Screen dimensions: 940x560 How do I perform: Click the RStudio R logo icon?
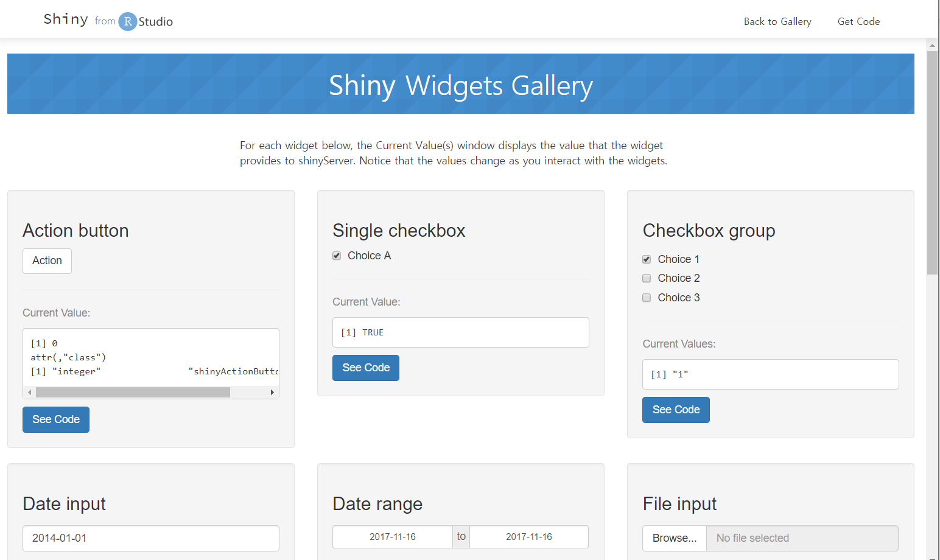127,21
